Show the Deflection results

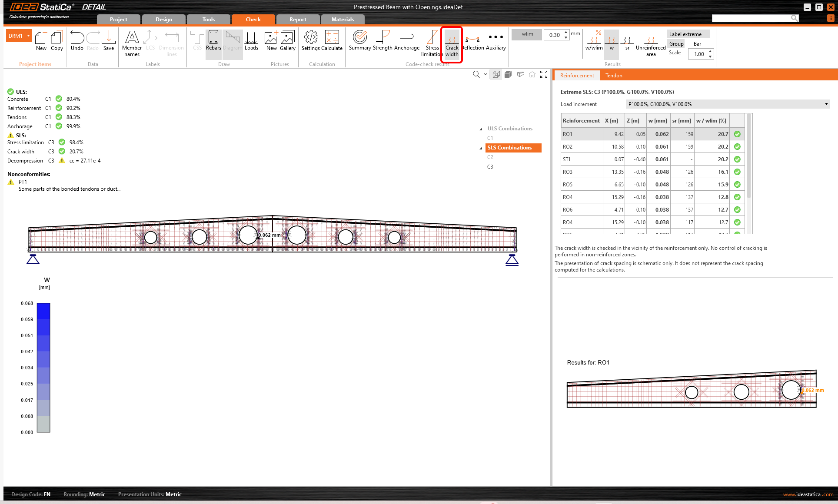[473, 41]
